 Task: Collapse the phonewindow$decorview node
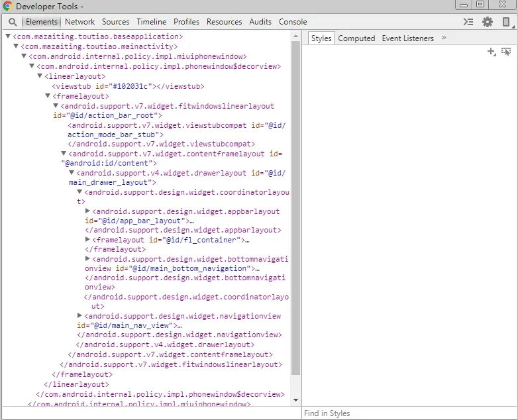click(x=32, y=66)
